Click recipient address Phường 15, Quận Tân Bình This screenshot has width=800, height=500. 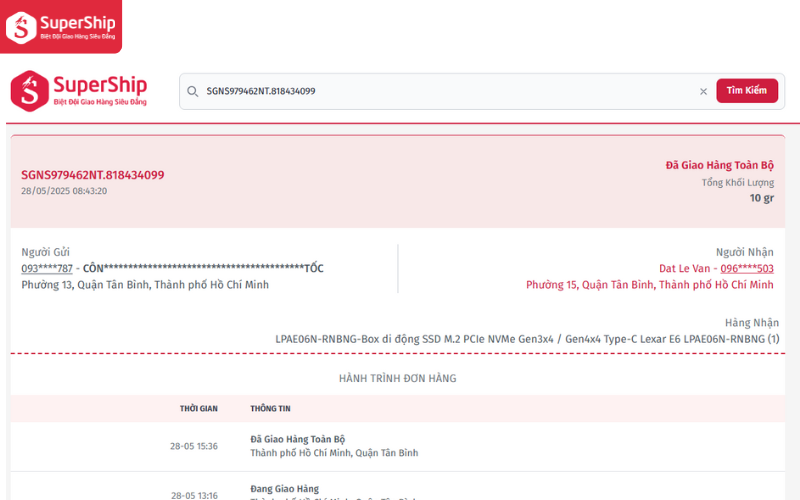[649, 285]
